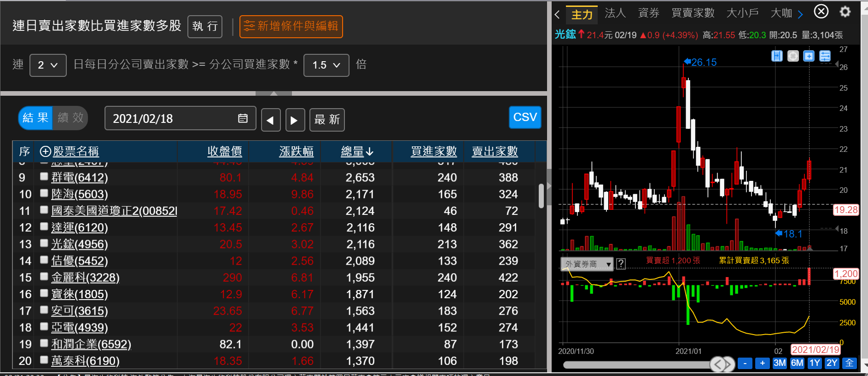Viewport: 868px width, 376px height.
Task: Go to next date with right arrow
Action: coord(295,120)
